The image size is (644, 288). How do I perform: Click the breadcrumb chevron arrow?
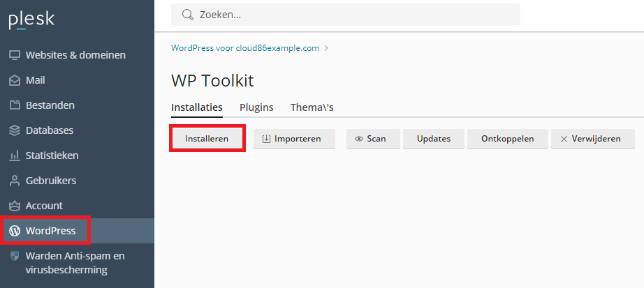(x=326, y=48)
